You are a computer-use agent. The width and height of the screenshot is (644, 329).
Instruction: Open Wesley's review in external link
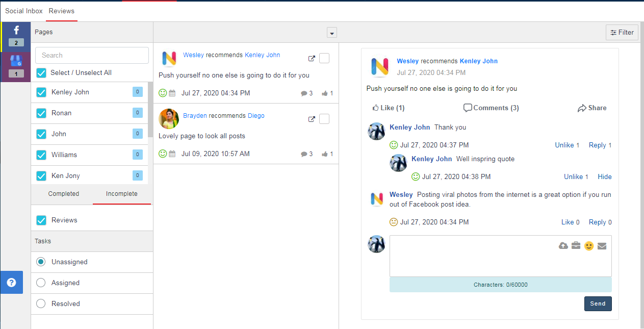point(312,59)
